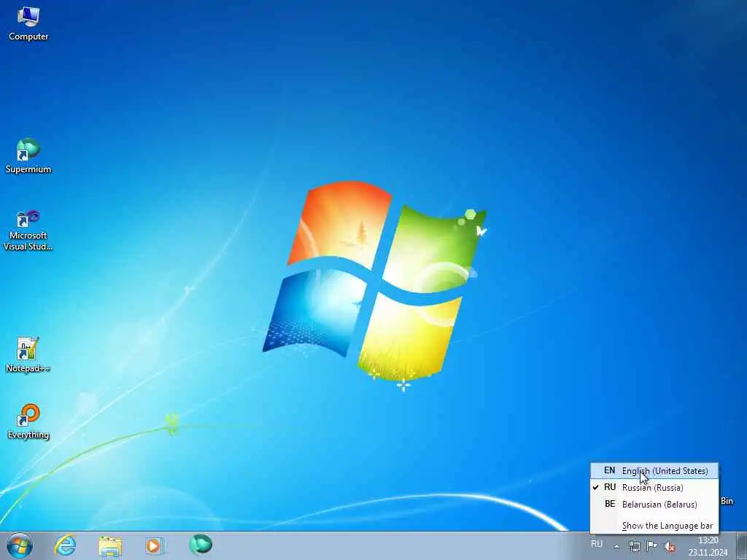Select the Computer desktop icon
747x560 pixels.
pos(28,24)
